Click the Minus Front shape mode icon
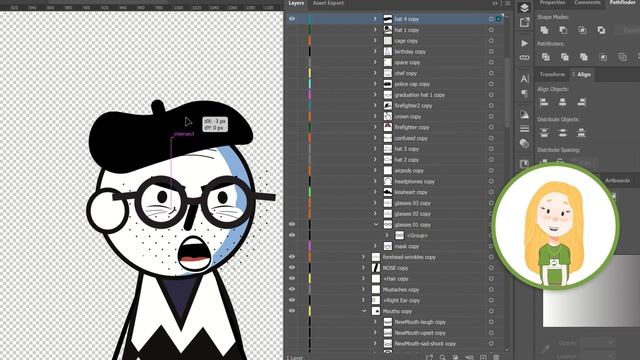 point(563,30)
